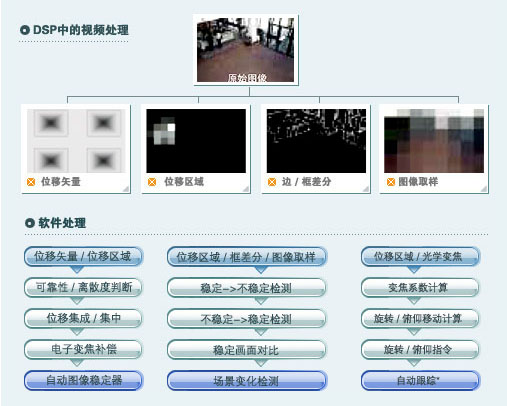Select the 稳定画面对比 step
Screen dimensions: 507x406
click(247, 350)
